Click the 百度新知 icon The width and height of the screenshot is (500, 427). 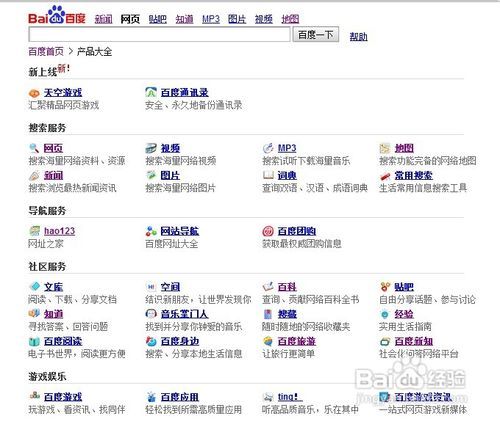pos(385,341)
